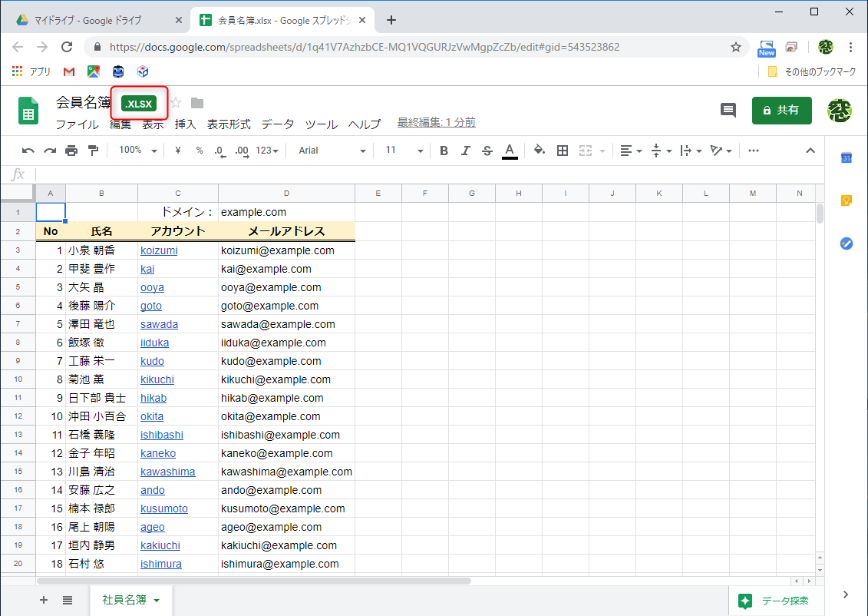Open the text color picker
This screenshot has width=868, height=616.
[x=510, y=151]
